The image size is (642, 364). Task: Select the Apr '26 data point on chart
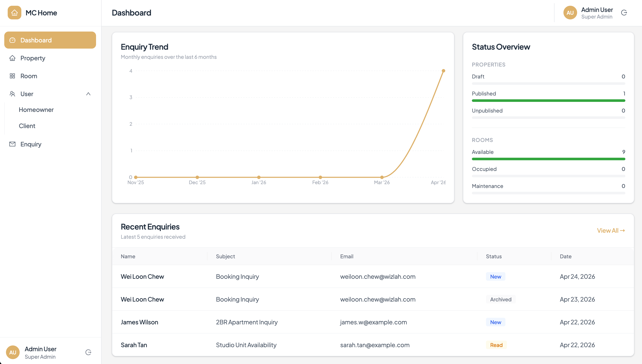click(443, 71)
